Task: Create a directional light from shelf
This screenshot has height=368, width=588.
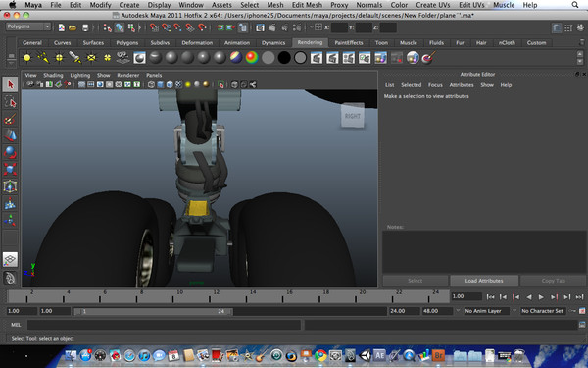Action: pos(43,58)
